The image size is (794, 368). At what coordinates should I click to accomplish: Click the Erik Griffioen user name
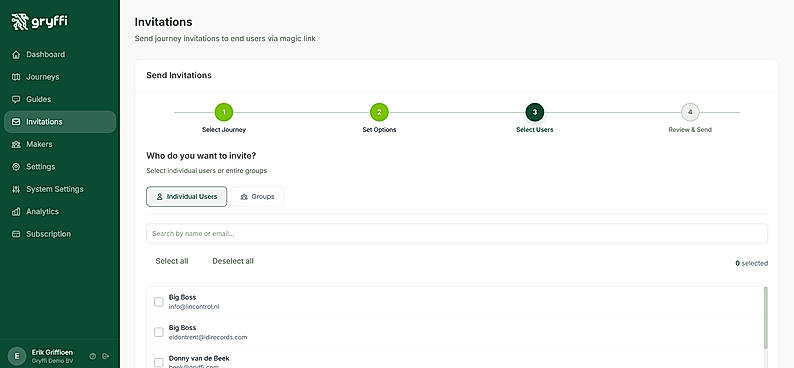pos(52,352)
